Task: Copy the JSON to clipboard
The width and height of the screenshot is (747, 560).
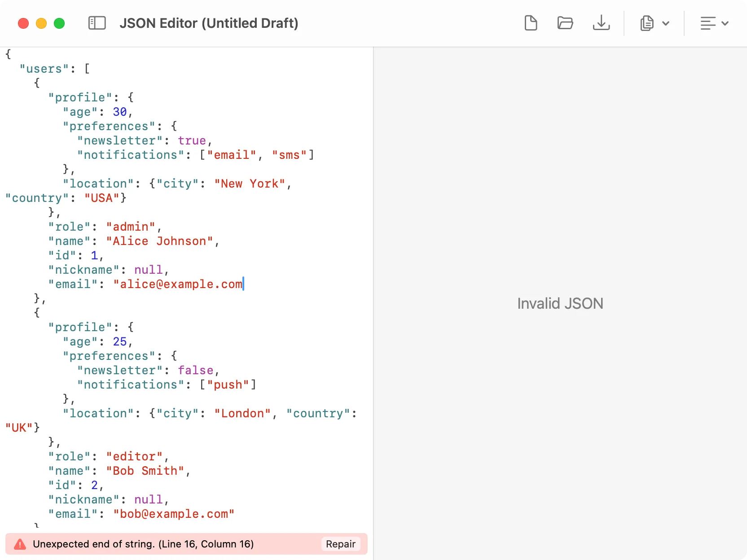Action: pyautogui.click(x=646, y=23)
